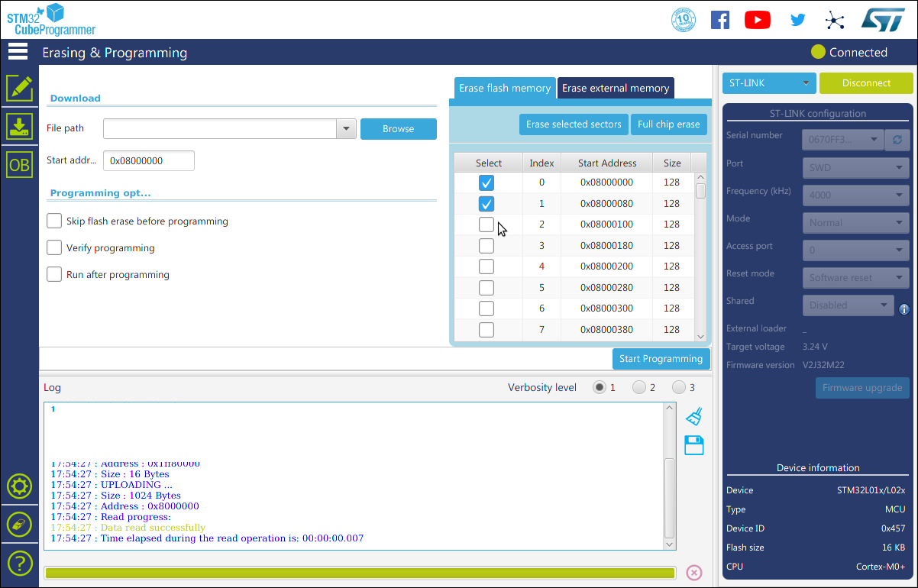Expand the Reset mode dropdown
Screen dimensions: 918x588
click(855, 277)
